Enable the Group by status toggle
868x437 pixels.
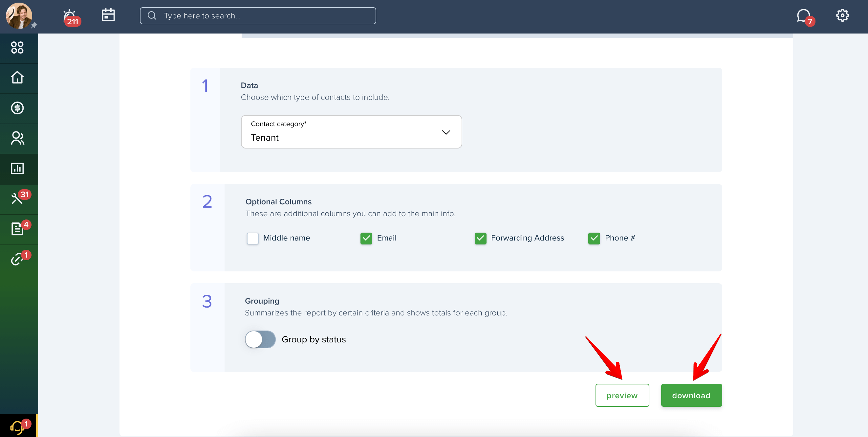(260, 339)
